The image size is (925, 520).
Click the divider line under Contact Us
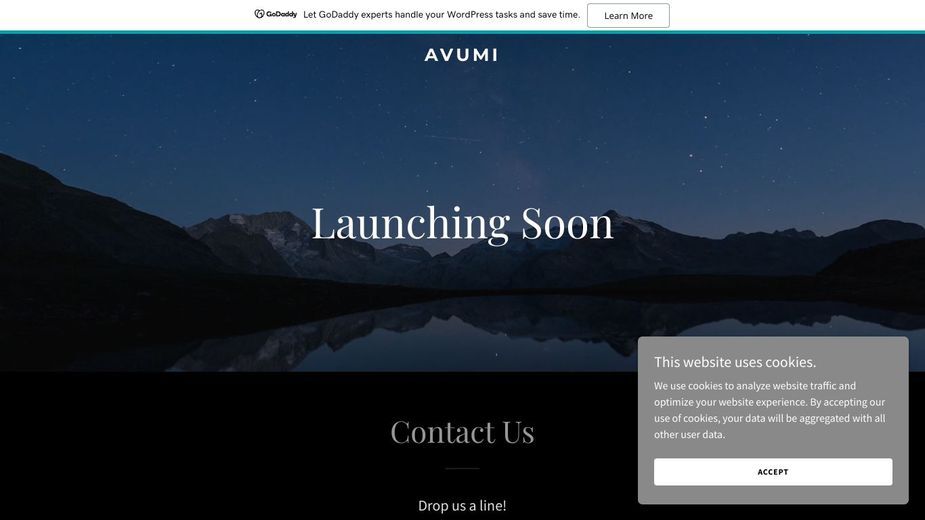coord(462,468)
